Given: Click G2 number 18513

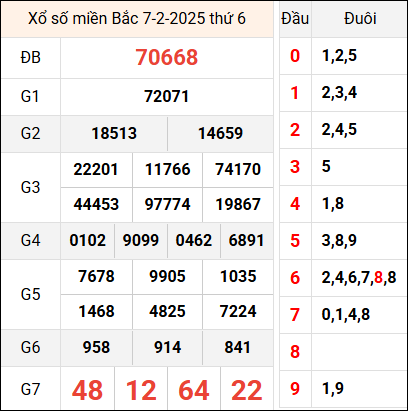Looking at the screenshot, I should pyautogui.click(x=114, y=133).
